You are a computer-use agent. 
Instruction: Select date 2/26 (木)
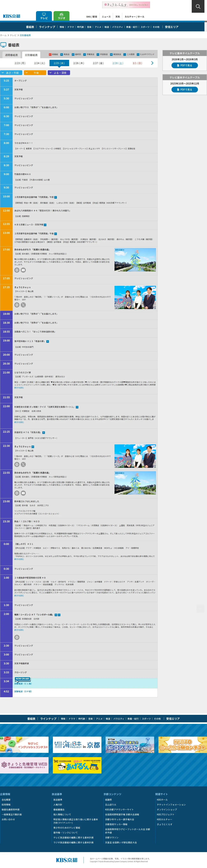click(x=79, y=63)
